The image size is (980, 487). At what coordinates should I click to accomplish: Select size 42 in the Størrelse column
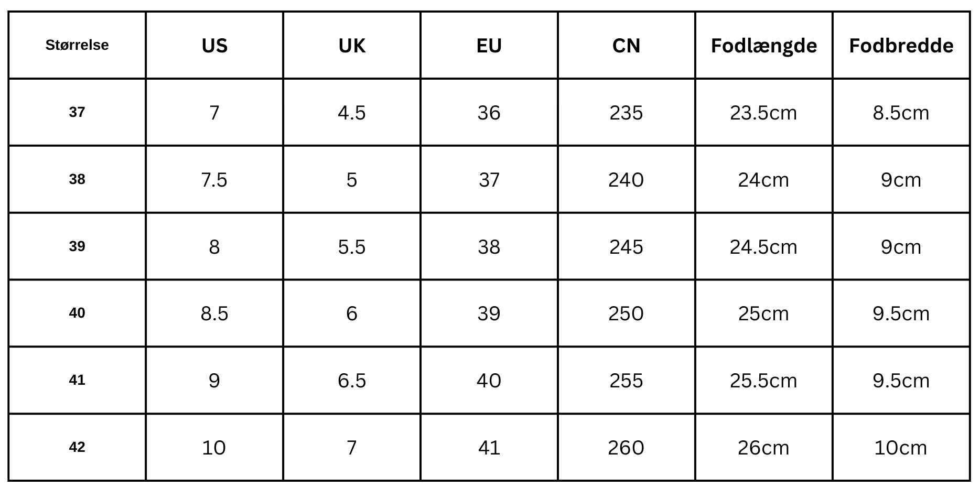pos(77,447)
